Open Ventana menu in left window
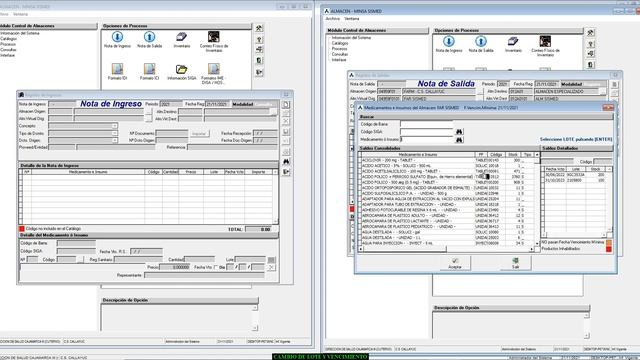This screenshot has width=640, height=360. pyautogui.click(x=20, y=14)
